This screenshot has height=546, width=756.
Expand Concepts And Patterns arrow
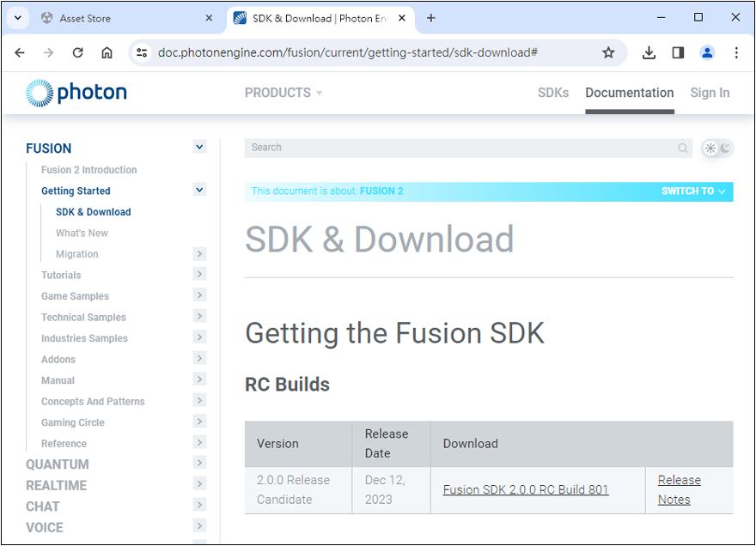199,400
